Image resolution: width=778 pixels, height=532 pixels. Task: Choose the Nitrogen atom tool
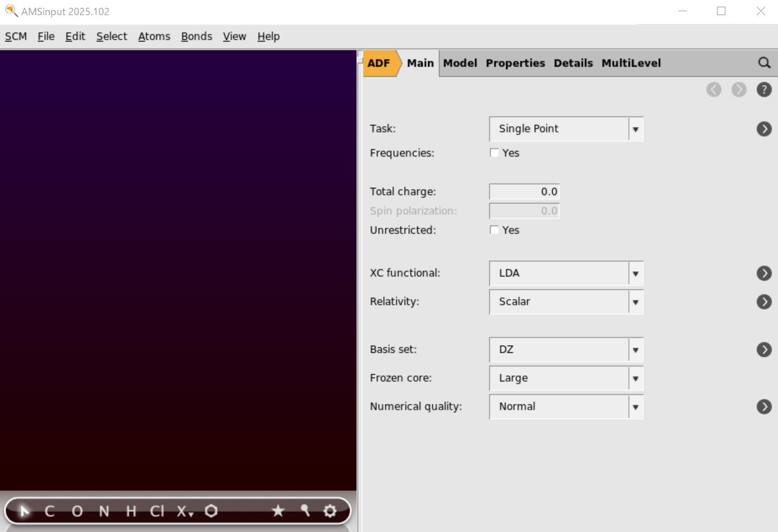[104, 511]
